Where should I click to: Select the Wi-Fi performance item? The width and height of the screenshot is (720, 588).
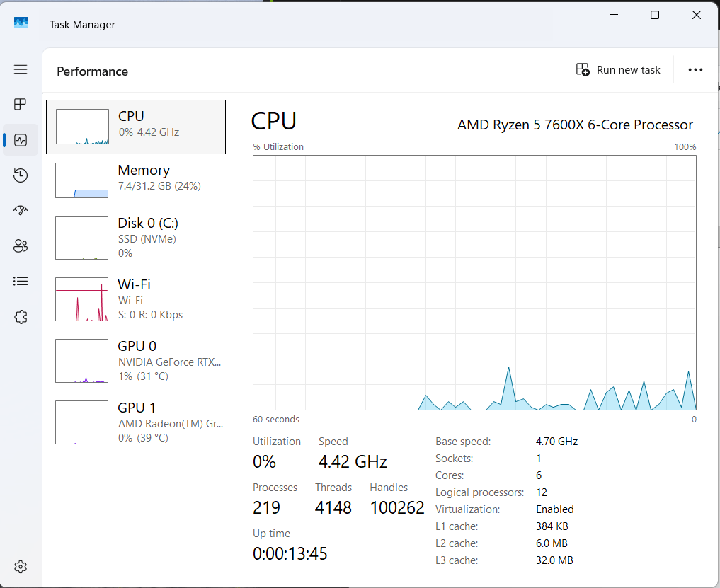136,299
